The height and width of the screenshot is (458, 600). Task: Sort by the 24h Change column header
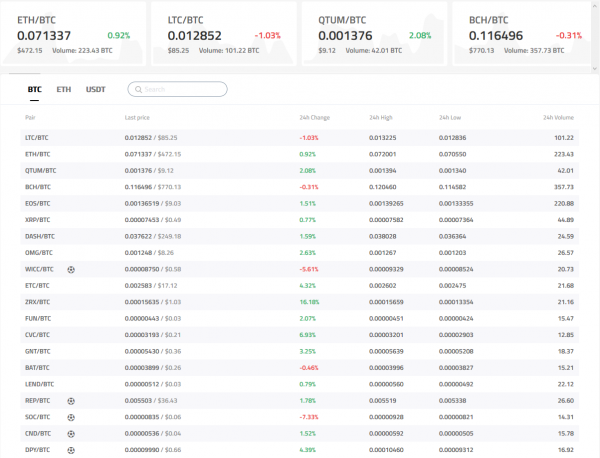coord(315,117)
